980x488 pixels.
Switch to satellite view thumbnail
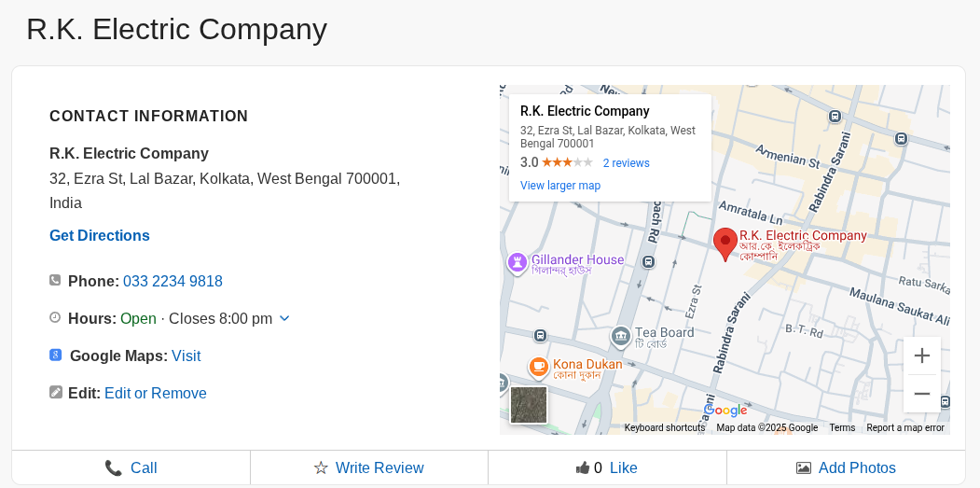click(529, 405)
